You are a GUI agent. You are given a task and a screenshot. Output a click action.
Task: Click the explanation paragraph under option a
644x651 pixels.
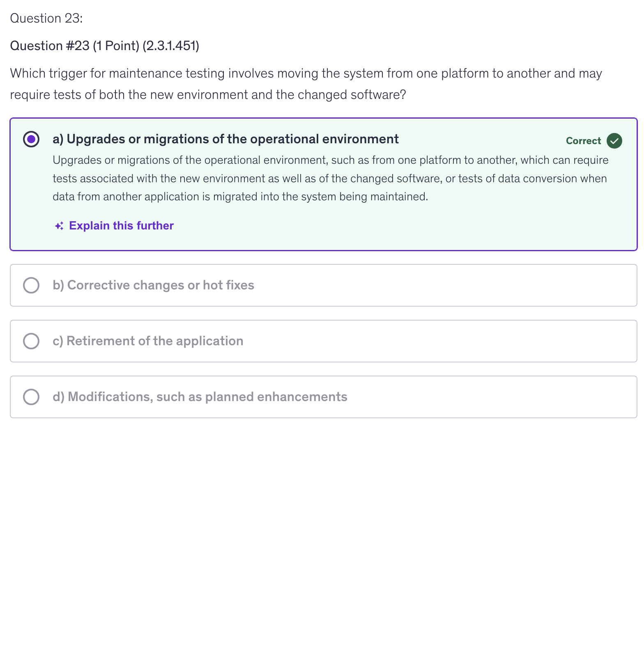tap(330, 179)
